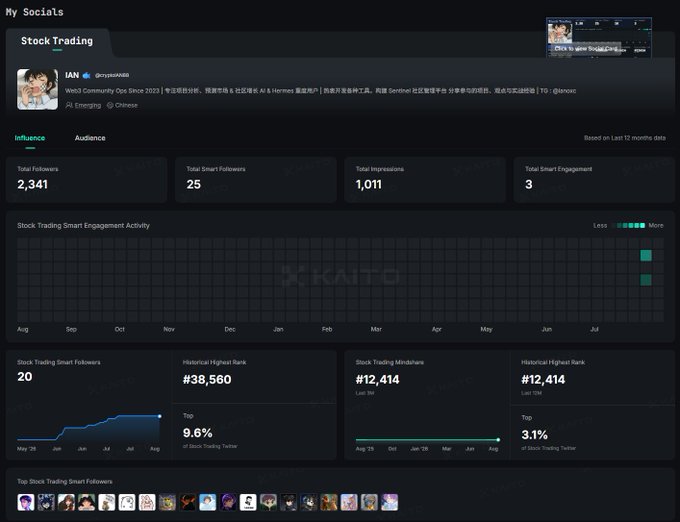Open follower avatar with orange figure on black
The width and height of the screenshot is (680, 522).
click(x=187, y=502)
